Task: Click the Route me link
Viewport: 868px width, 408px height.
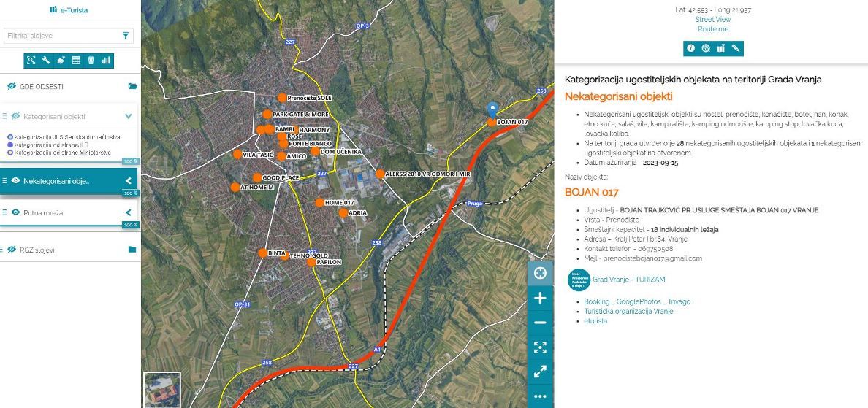Action: [x=712, y=29]
